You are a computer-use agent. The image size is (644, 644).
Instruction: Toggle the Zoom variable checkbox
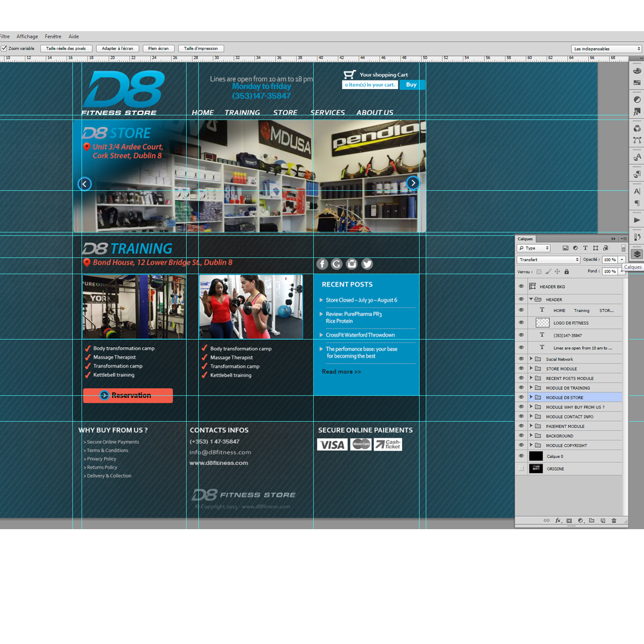pos(4,48)
